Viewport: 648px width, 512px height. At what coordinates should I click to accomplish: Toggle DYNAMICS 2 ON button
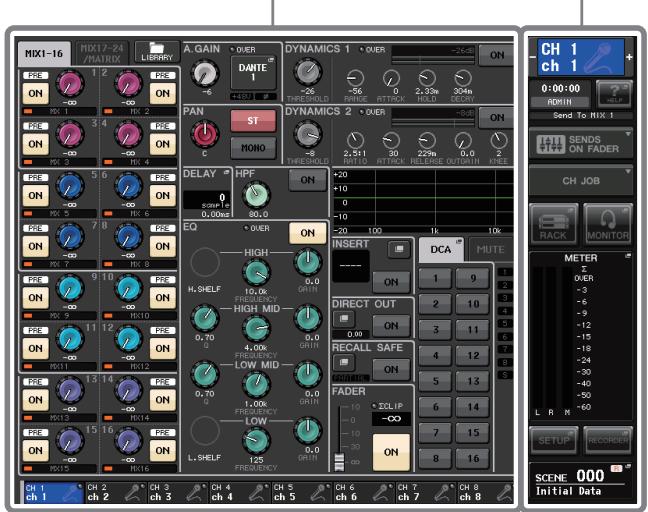[x=497, y=118]
